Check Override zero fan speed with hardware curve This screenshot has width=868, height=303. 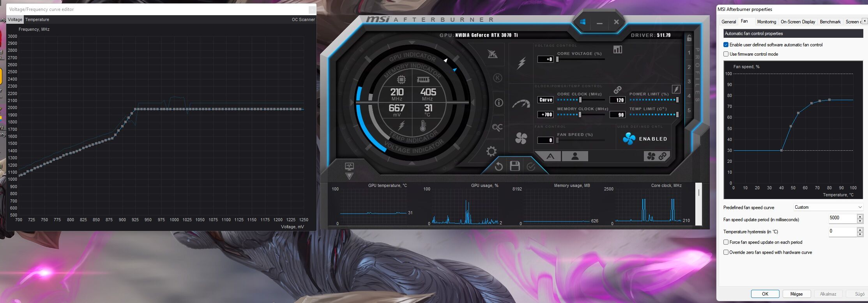coord(726,252)
